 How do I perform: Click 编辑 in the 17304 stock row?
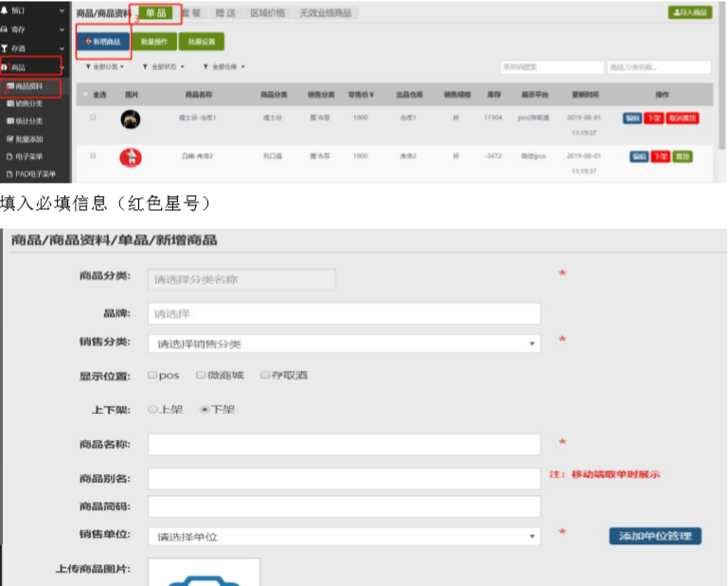pos(631,118)
